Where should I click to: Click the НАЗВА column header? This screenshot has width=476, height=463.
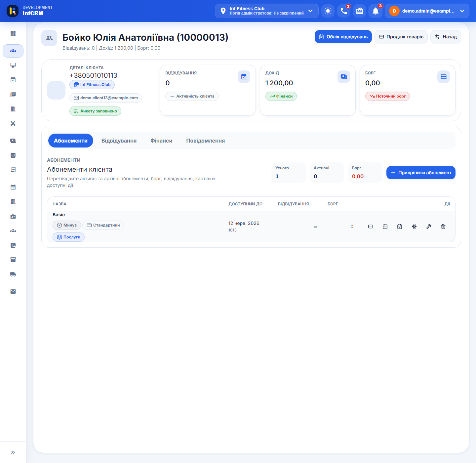[x=59, y=204]
